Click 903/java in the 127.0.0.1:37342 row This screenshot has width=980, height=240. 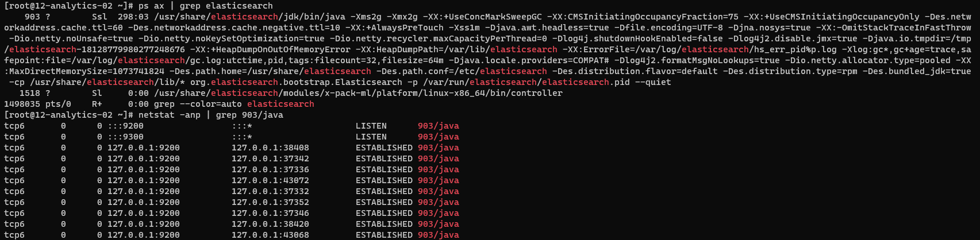(x=439, y=158)
